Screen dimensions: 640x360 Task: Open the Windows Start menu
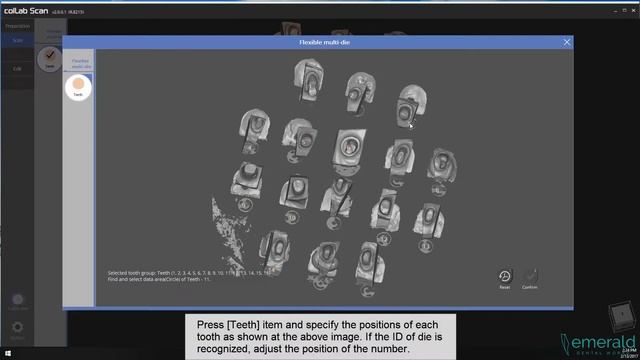tap(7, 353)
